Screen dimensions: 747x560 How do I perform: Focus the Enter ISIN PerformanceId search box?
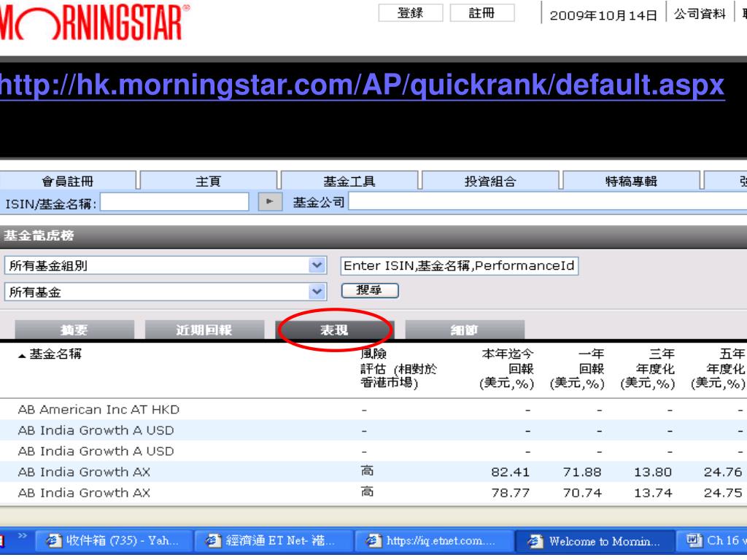coord(460,265)
